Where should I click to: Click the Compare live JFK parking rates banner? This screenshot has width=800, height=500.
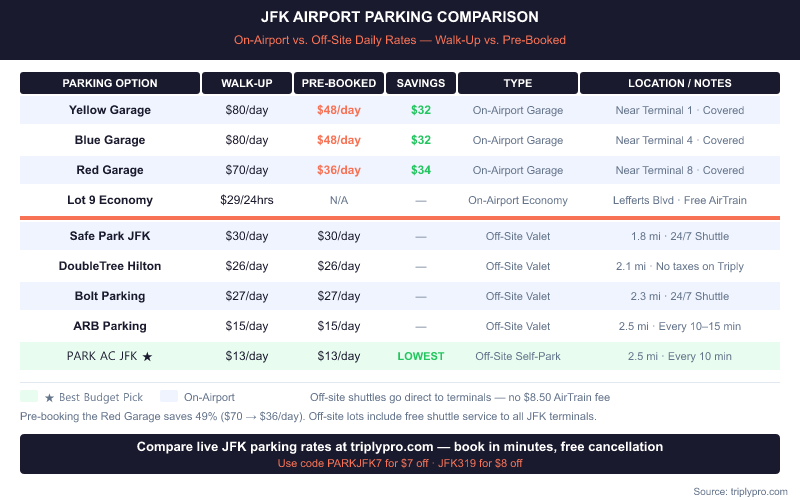[x=400, y=447]
